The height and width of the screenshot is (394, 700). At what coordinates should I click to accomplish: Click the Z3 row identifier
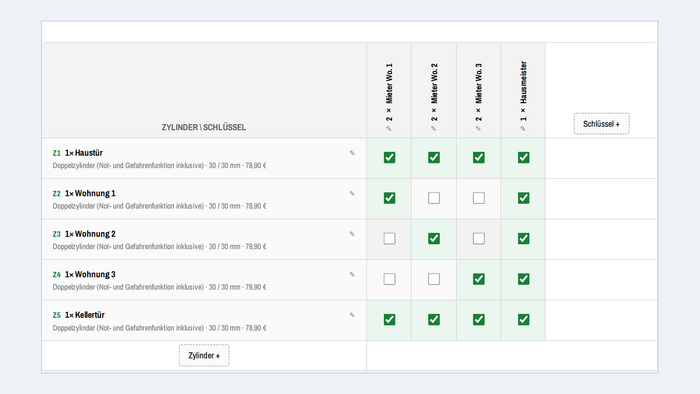57,234
